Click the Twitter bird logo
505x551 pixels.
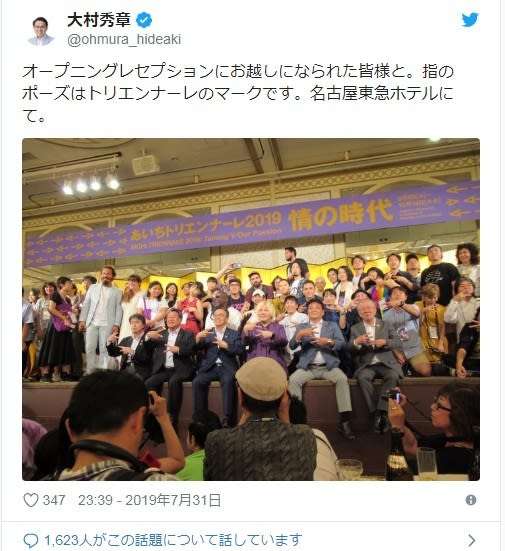click(470, 20)
